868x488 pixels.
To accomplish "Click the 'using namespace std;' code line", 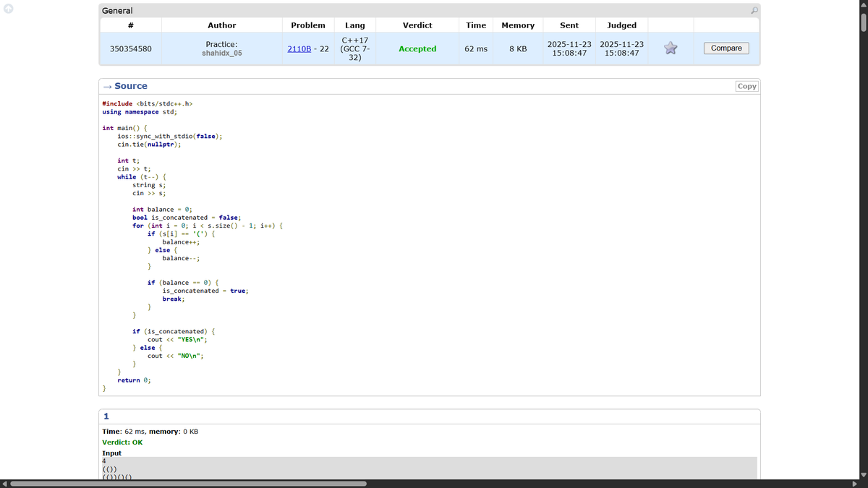I will pyautogui.click(x=140, y=112).
